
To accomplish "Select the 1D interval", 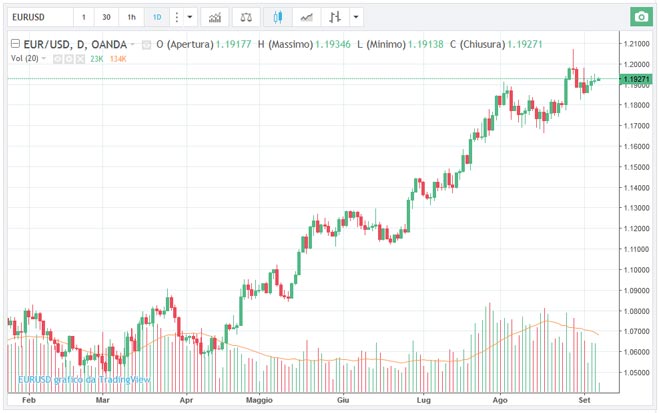I will pos(156,18).
